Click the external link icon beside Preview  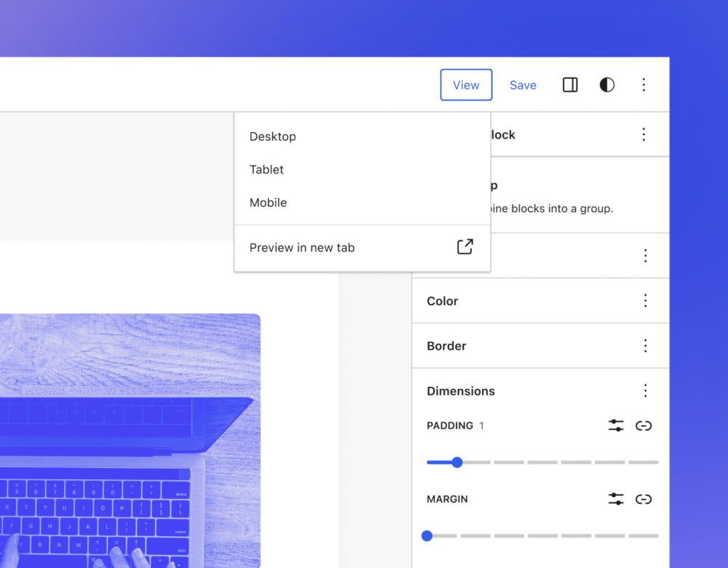[465, 247]
